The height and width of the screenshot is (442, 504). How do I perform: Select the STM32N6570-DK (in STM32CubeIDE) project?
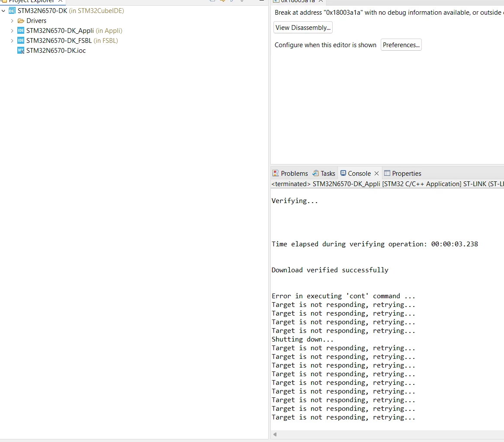tap(71, 11)
